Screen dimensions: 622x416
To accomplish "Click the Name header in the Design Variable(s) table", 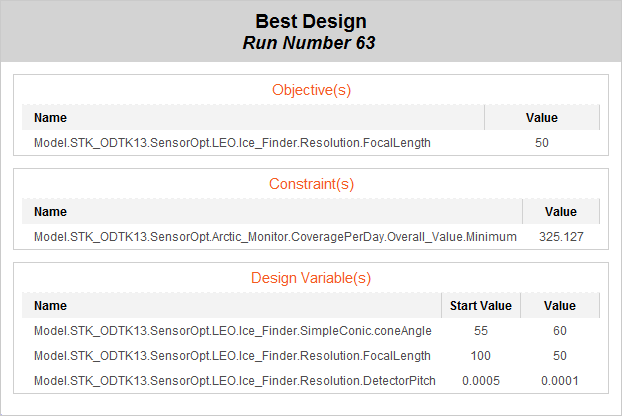I will (x=50, y=306).
